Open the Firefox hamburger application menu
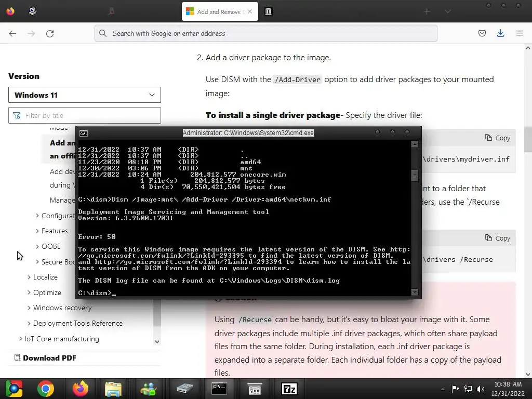532x399 pixels. [x=519, y=33]
